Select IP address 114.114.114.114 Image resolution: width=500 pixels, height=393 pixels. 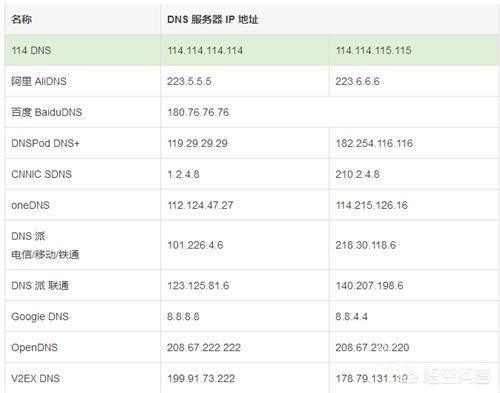tap(205, 50)
